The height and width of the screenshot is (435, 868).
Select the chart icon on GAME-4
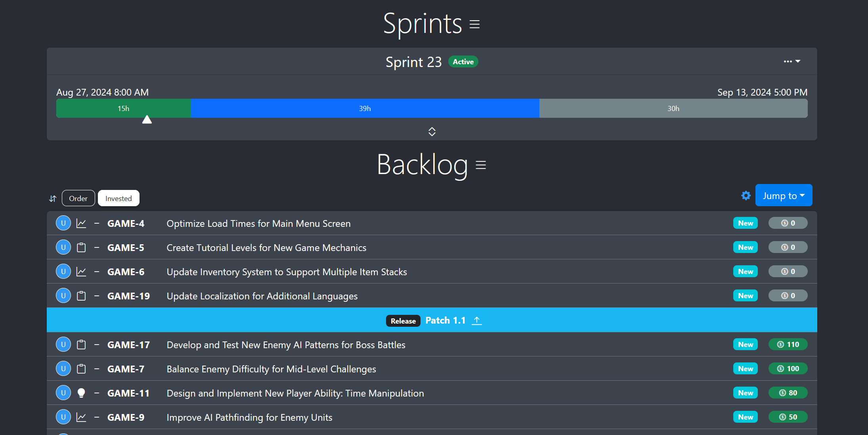click(81, 223)
